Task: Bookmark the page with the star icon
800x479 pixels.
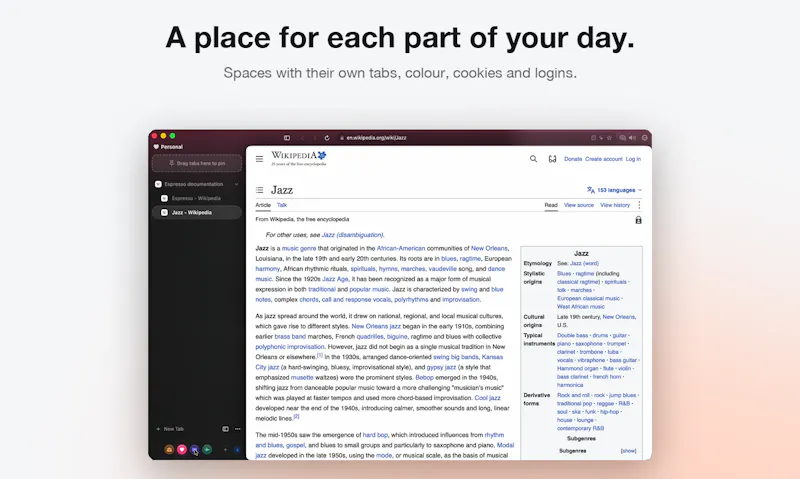Action: [609, 138]
